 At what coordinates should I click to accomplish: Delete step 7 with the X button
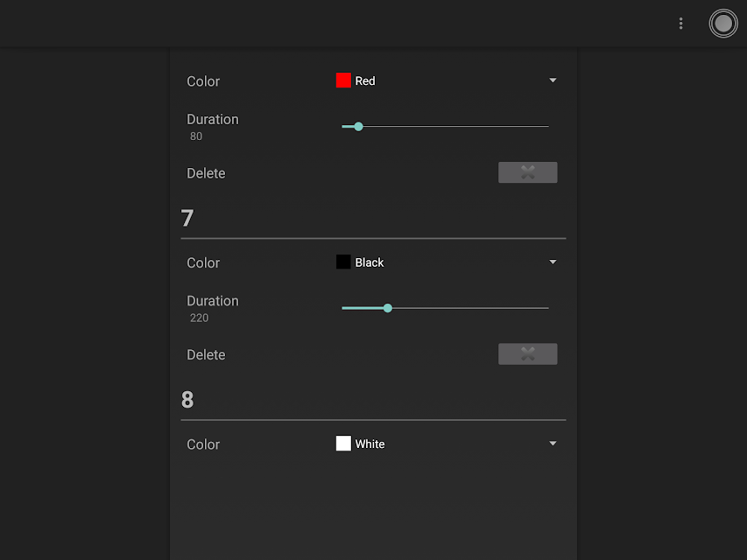[x=527, y=353]
